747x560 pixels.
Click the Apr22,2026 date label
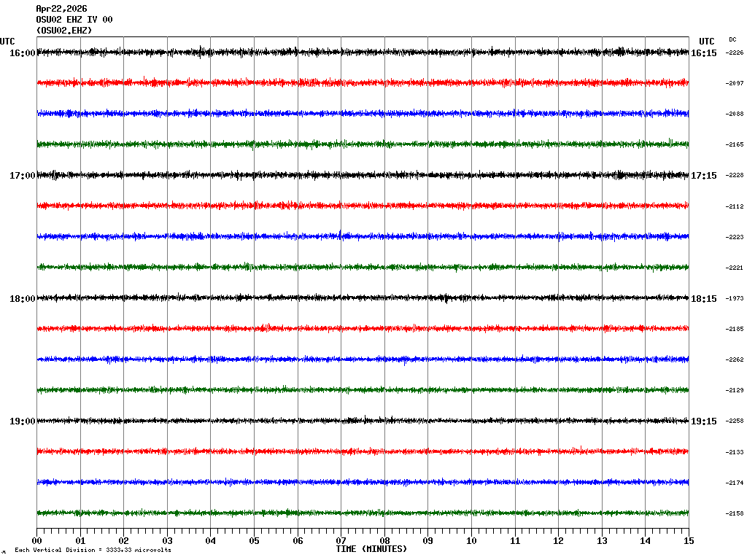click(61, 9)
